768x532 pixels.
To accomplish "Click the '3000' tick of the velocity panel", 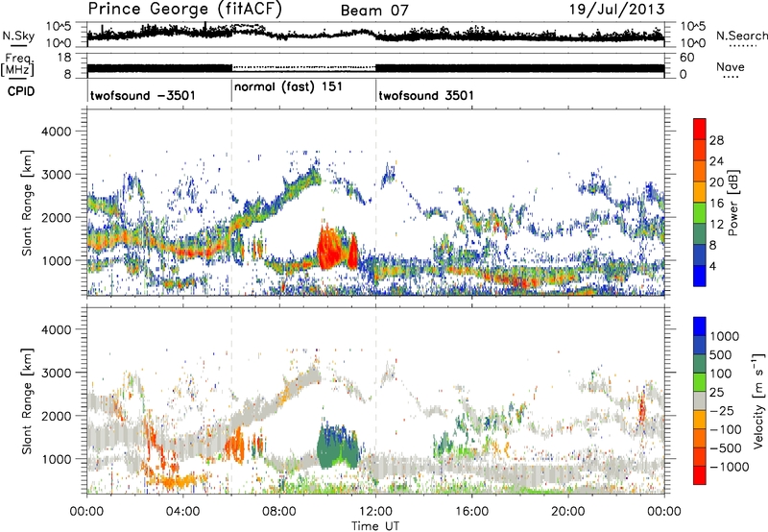I will [x=56, y=373].
